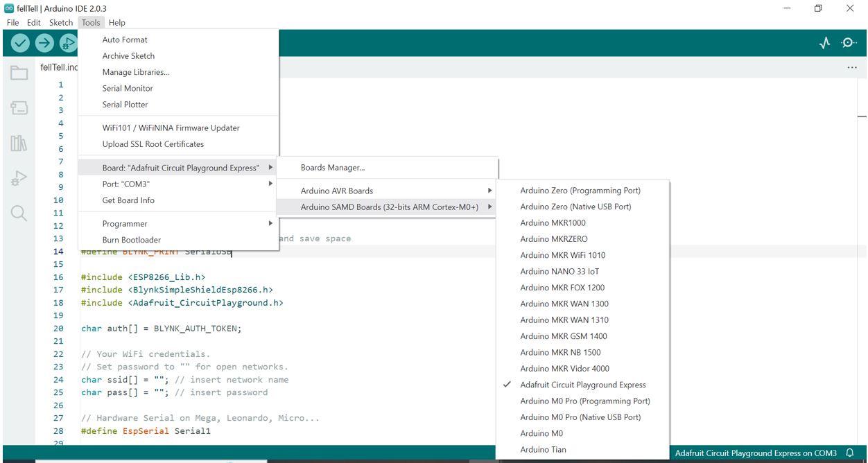Click #include <Adafruit_CircuitPlayground.h> line
The width and height of the screenshot is (868, 463).
(182, 303)
